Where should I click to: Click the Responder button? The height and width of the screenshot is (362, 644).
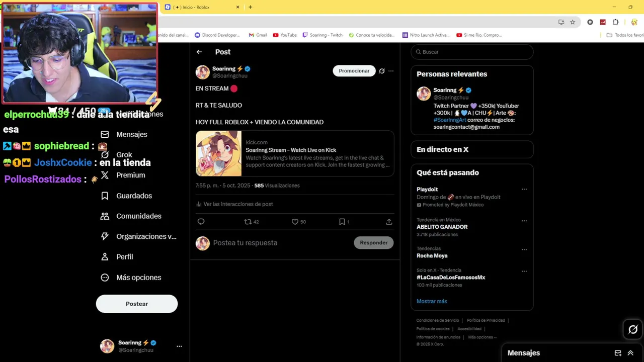click(x=374, y=243)
